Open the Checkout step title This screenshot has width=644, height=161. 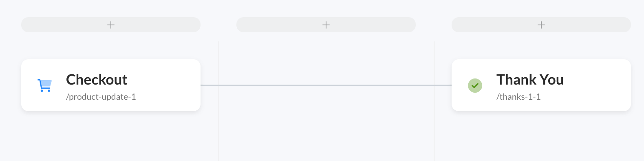(x=97, y=79)
